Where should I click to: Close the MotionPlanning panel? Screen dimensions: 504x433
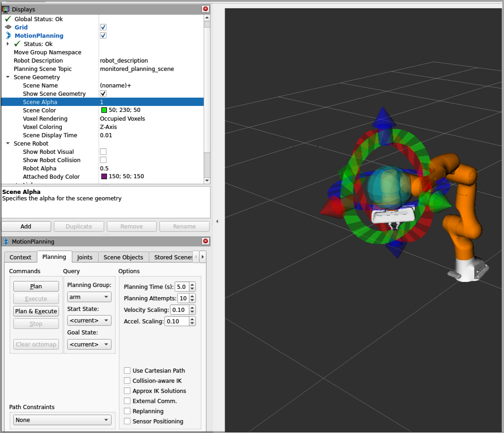point(205,241)
